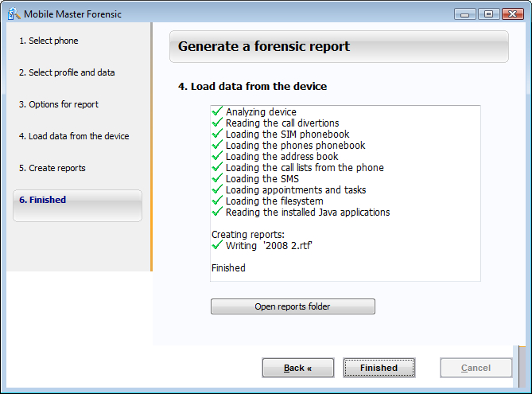Viewport: 532px width, 394px height.
Task: Maximize the Mobile Master Forensic window
Action: tap(488, 14)
